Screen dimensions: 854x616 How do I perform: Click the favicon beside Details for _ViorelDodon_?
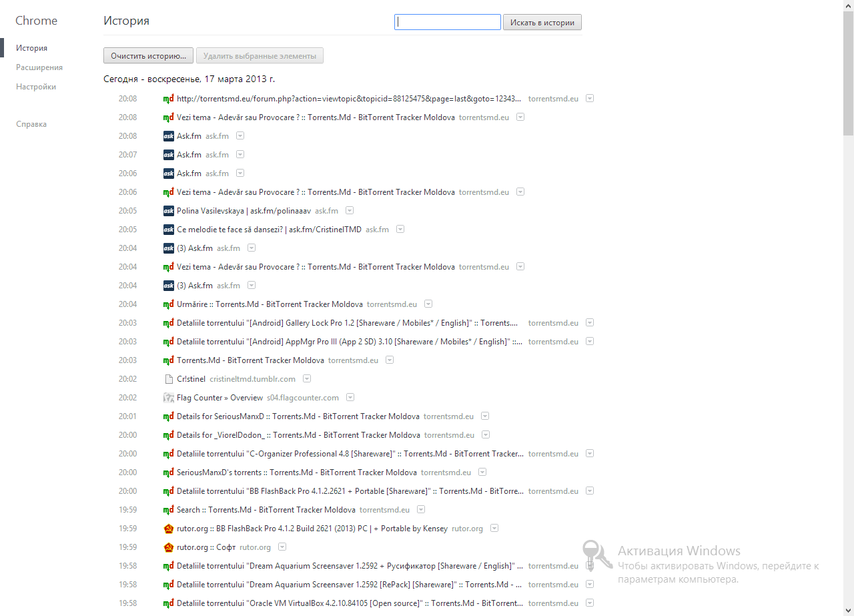click(x=169, y=435)
